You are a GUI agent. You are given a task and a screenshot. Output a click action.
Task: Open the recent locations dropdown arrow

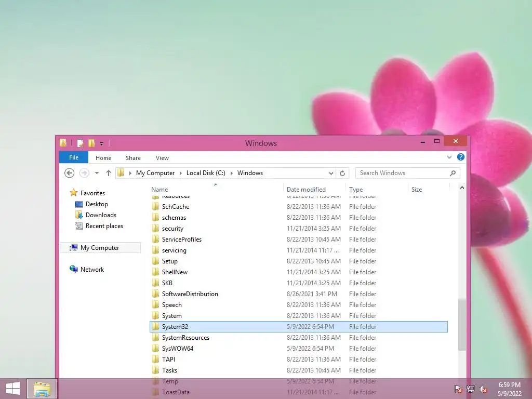(97, 173)
